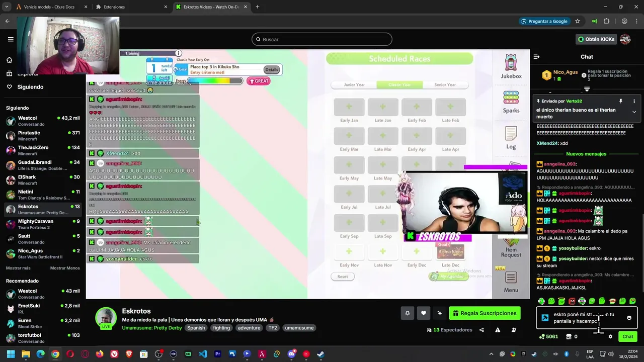Click the Preguntar a Google button
This screenshot has height=362, width=644.
tap(544, 21)
